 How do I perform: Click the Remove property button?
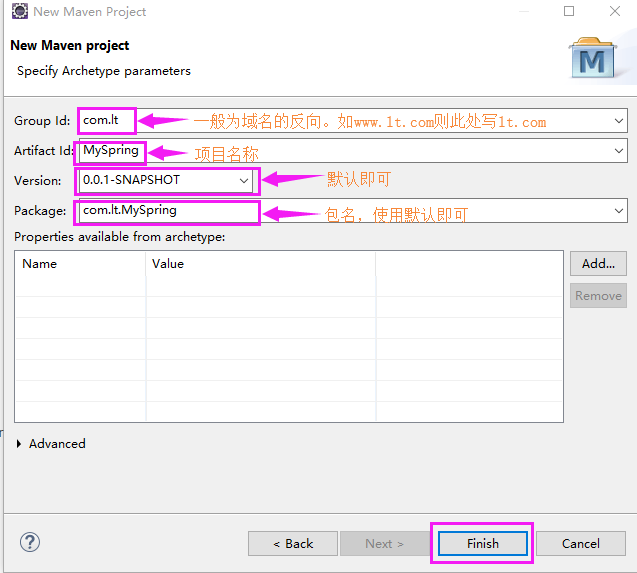(x=598, y=295)
